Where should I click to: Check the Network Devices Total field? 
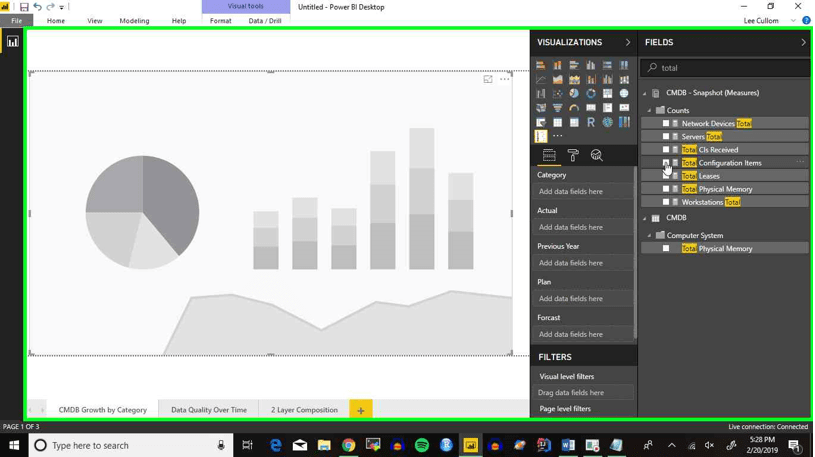coord(666,123)
